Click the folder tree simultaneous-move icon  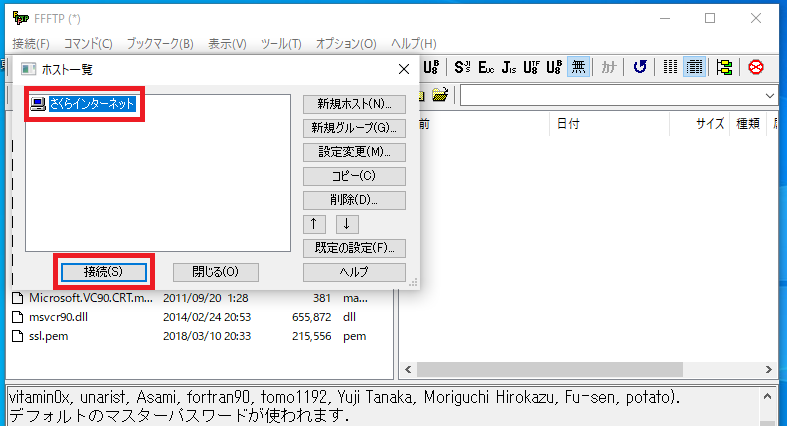(x=724, y=67)
